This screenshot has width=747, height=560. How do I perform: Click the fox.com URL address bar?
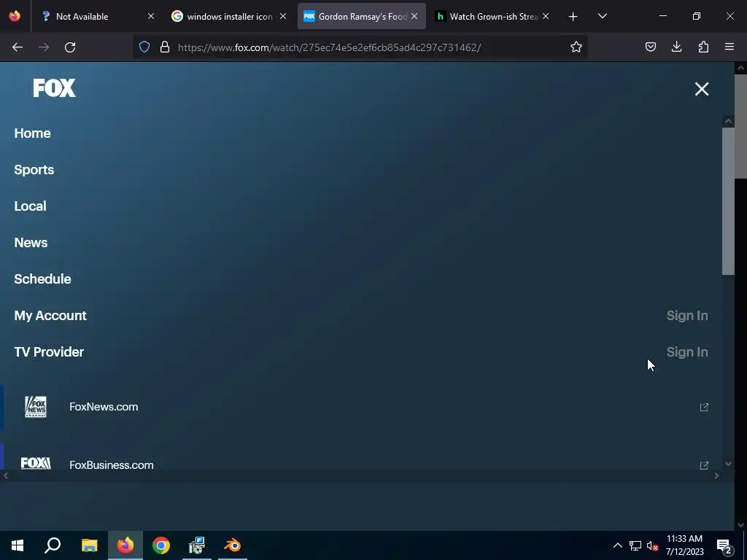329,47
